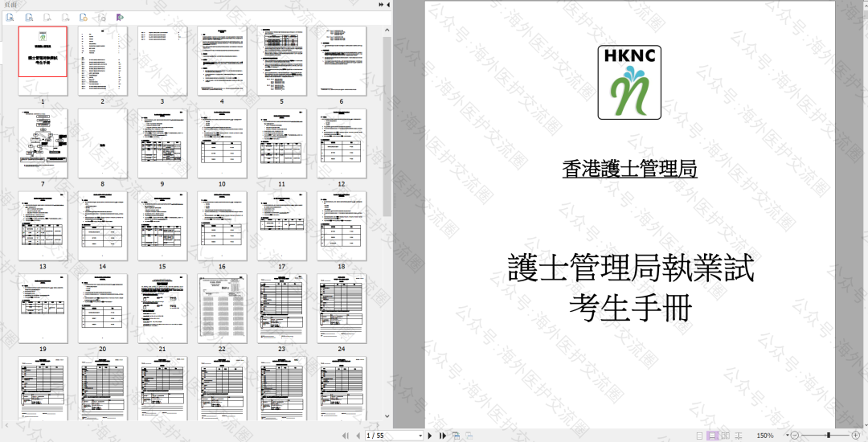The image size is (868, 442).
Task: Enable two-page facing view mode
Action: [725, 436]
